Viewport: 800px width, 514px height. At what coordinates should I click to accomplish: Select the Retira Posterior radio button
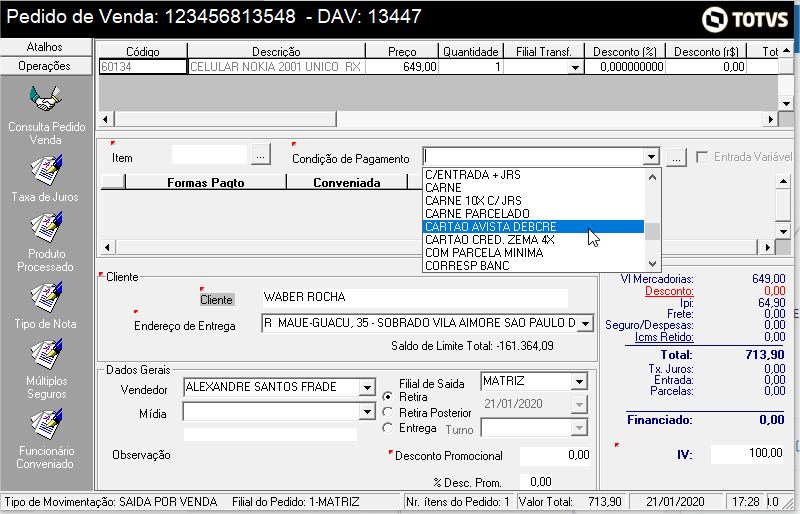click(388, 412)
